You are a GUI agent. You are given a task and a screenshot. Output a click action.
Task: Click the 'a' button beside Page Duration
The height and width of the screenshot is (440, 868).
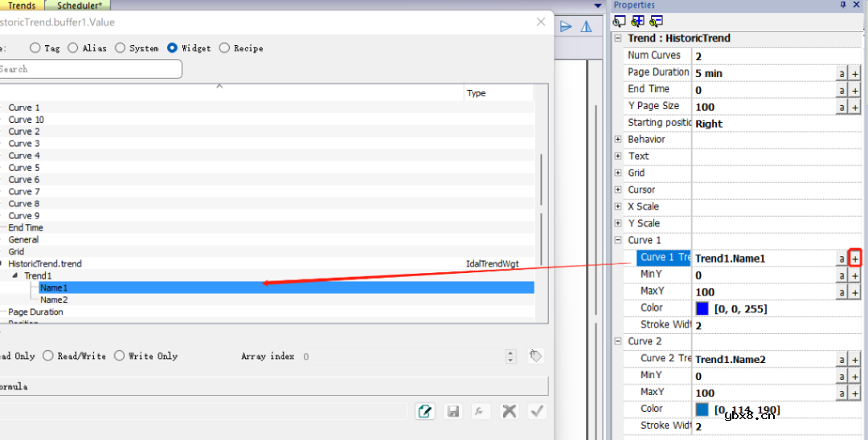[x=841, y=73]
